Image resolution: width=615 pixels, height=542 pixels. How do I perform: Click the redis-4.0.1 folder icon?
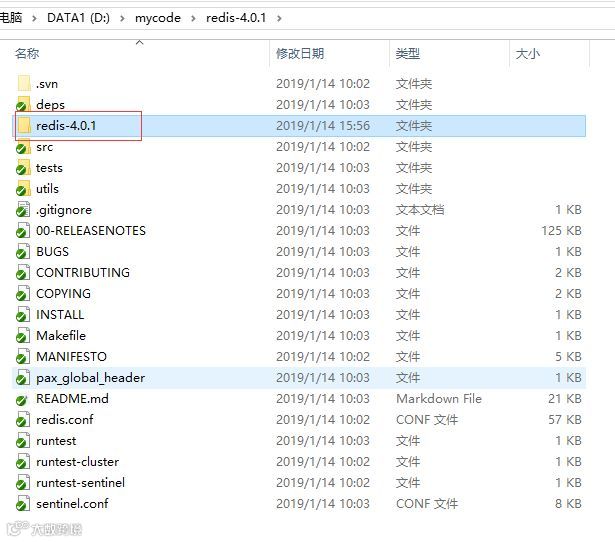click(24, 125)
